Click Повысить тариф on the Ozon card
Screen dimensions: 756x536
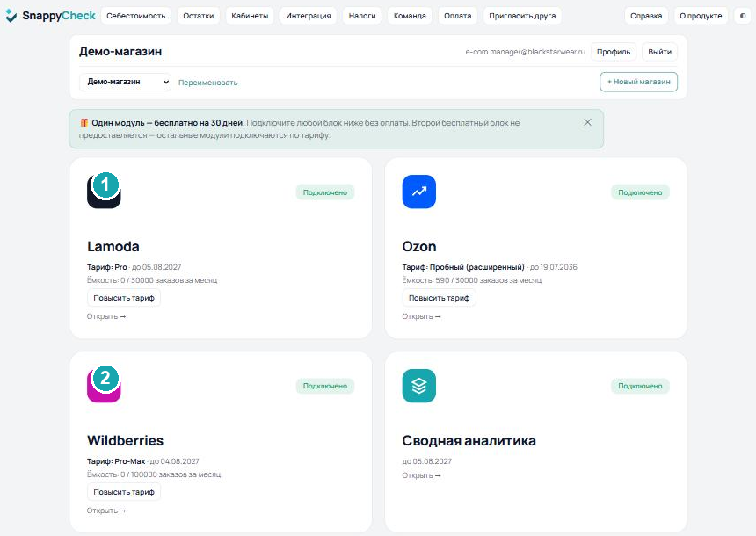pos(439,298)
